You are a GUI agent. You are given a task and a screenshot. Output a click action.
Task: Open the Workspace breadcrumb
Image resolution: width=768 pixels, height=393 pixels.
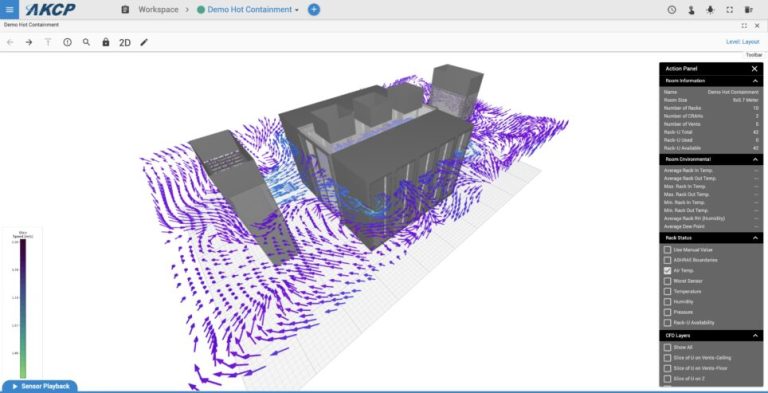coord(158,10)
